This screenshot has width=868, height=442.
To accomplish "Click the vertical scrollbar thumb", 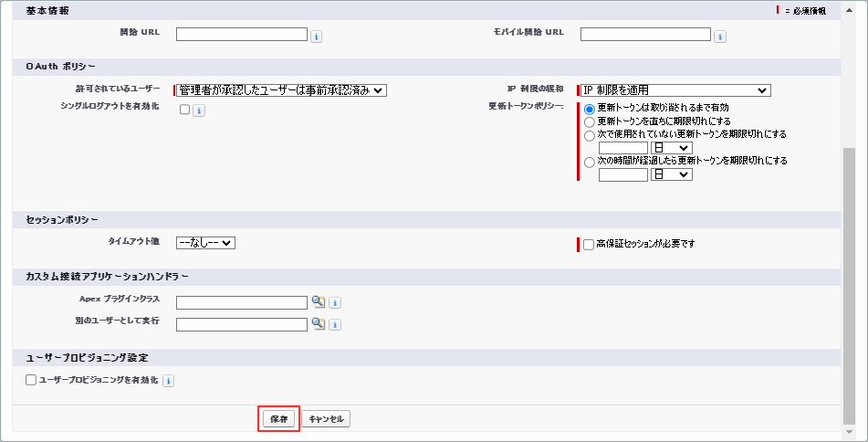I will 849,285.
